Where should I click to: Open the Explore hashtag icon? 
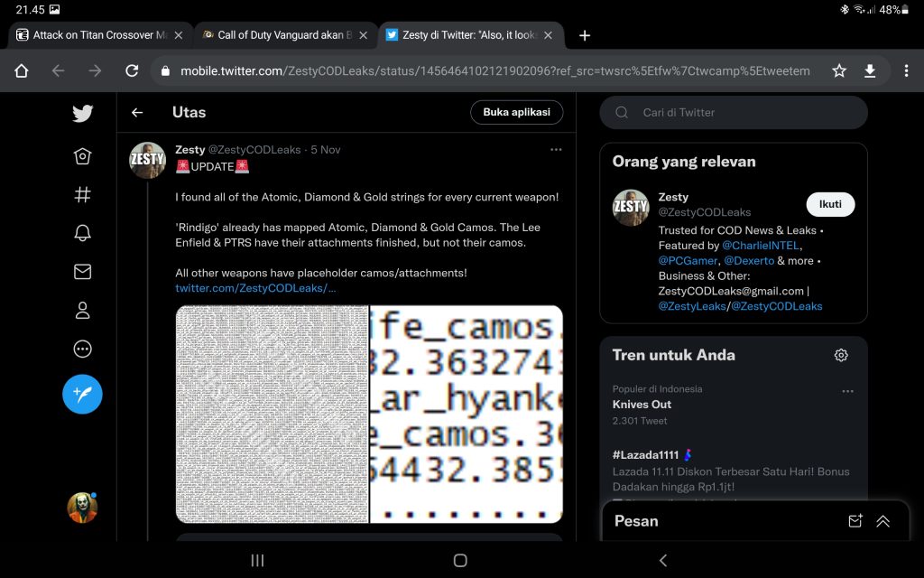tap(82, 195)
